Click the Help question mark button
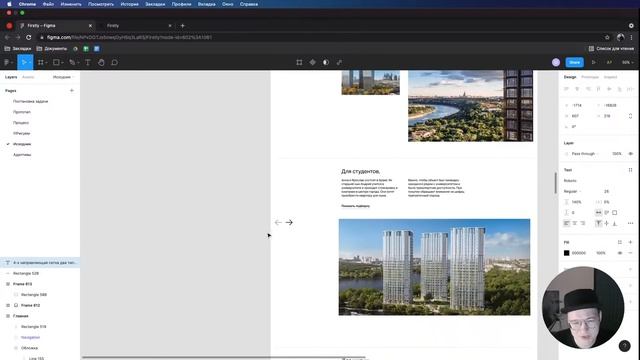This screenshot has width=640, height=360. pos(624,346)
